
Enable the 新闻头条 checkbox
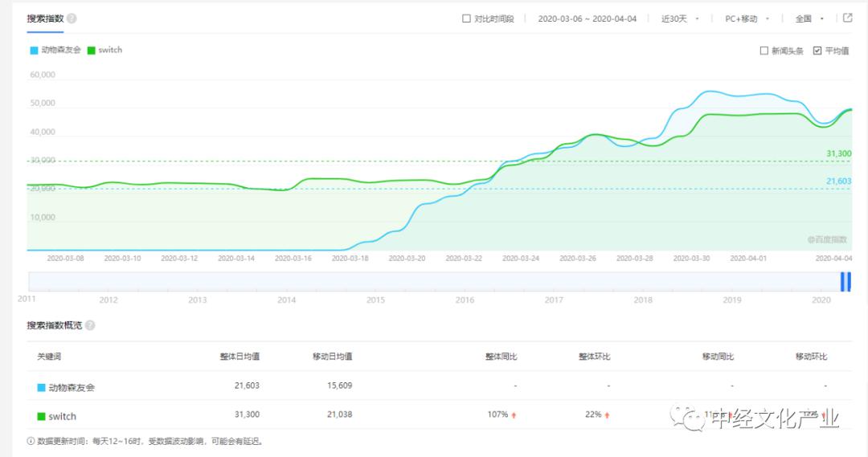764,51
